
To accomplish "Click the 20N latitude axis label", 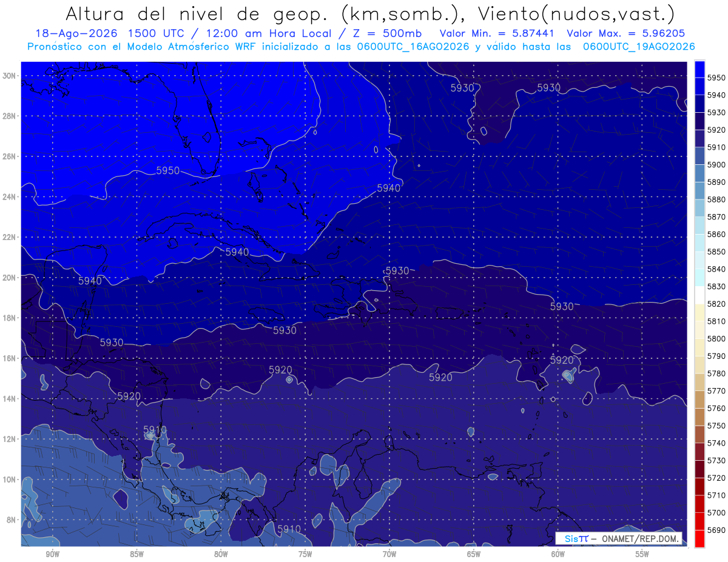I will click(x=8, y=278).
